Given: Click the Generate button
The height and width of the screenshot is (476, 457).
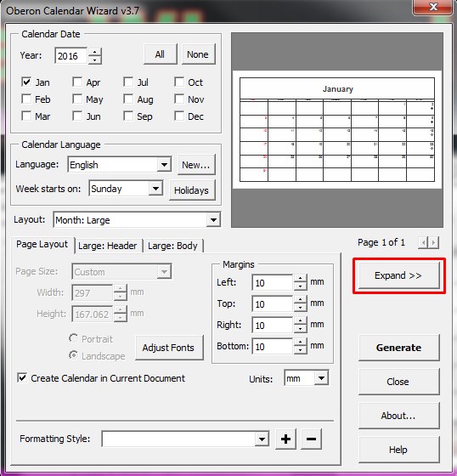Looking at the screenshot, I should click(x=398, y=348).
